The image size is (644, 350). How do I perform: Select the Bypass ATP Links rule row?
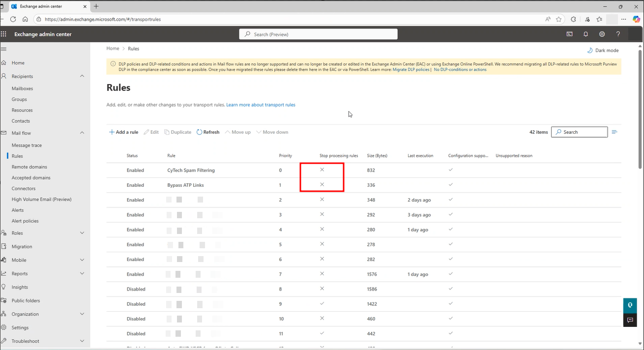(185, 185)
